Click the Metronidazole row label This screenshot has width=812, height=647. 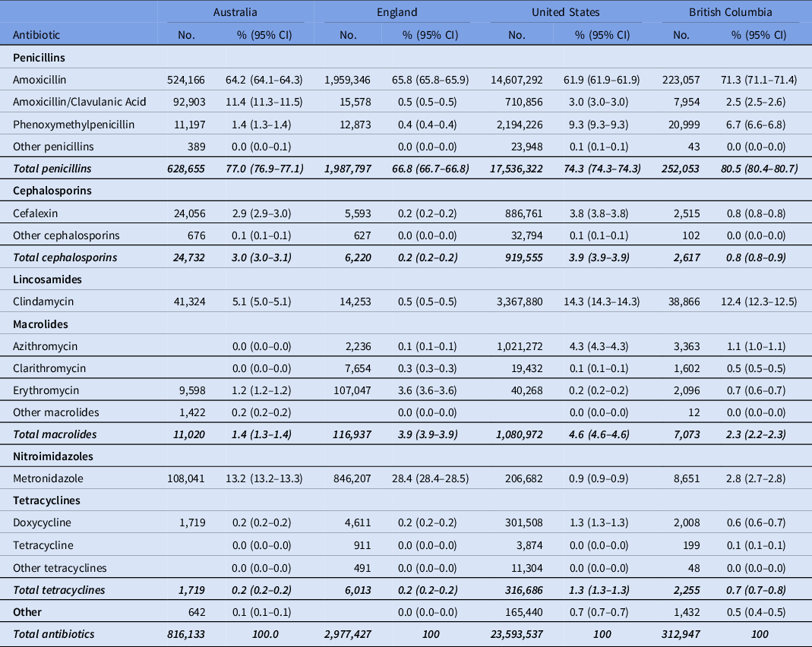pyautogui.click(x=49, y=478)
